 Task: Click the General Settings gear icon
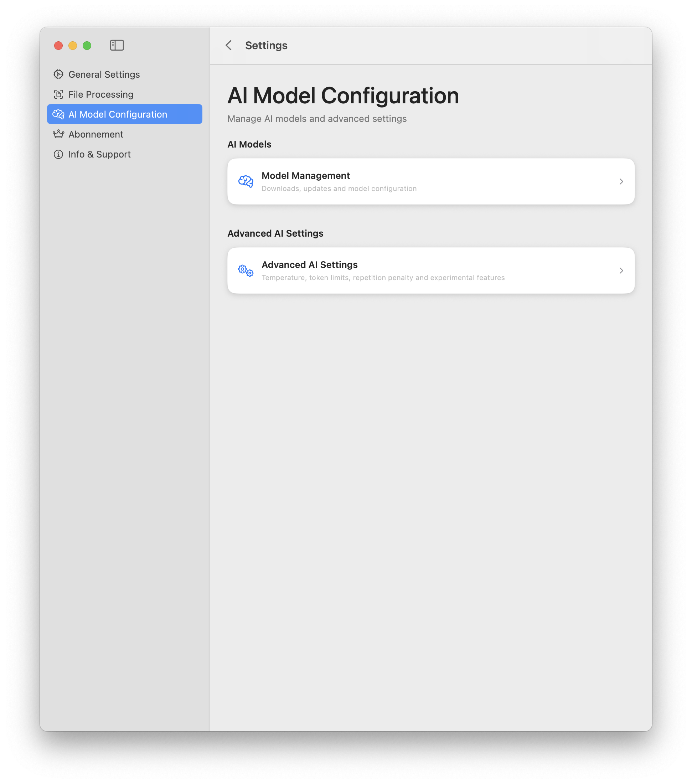point(58,74)
